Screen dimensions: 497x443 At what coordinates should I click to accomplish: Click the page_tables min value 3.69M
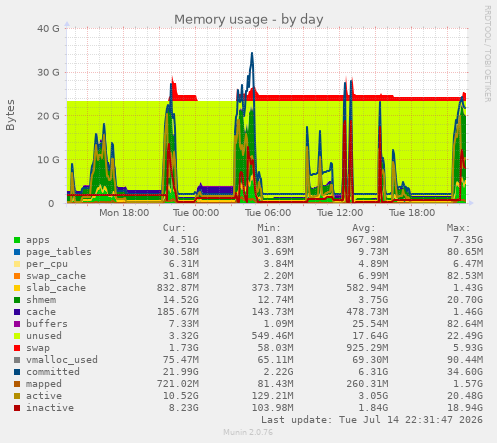click(278, 252)
